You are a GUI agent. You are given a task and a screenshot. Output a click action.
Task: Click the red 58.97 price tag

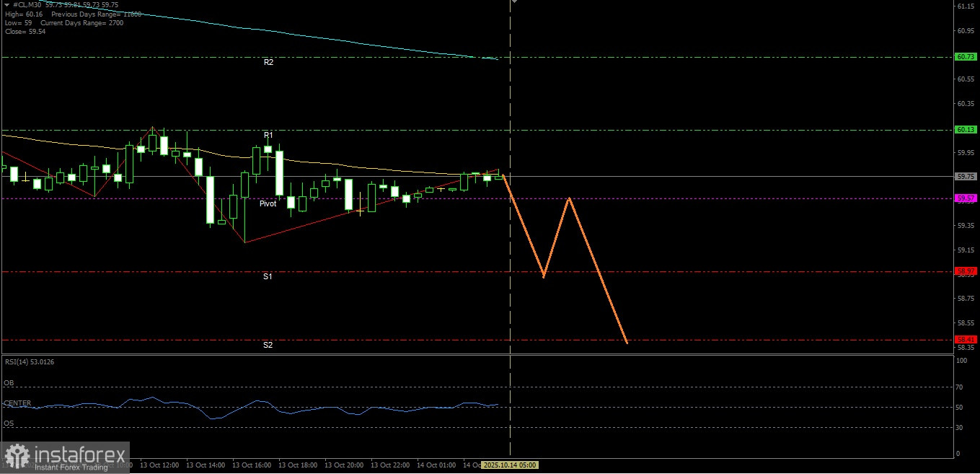coord(966,271)
